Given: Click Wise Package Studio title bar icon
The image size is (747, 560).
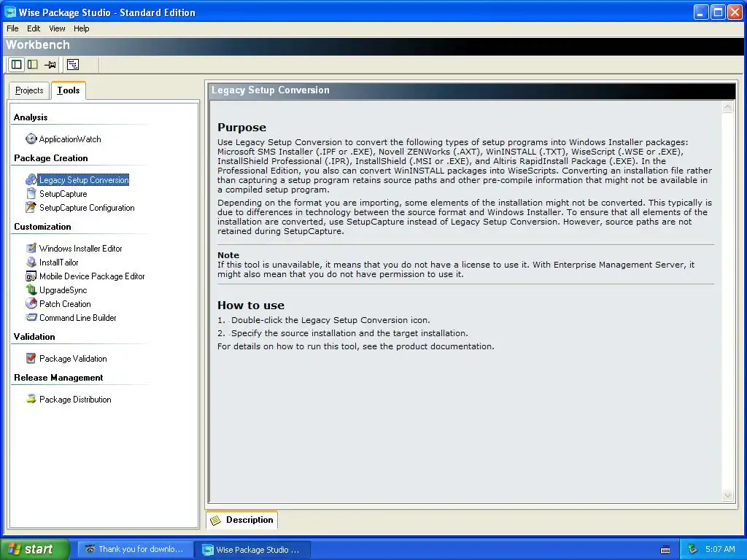Looking at the screenshot, I should (10, 12).
